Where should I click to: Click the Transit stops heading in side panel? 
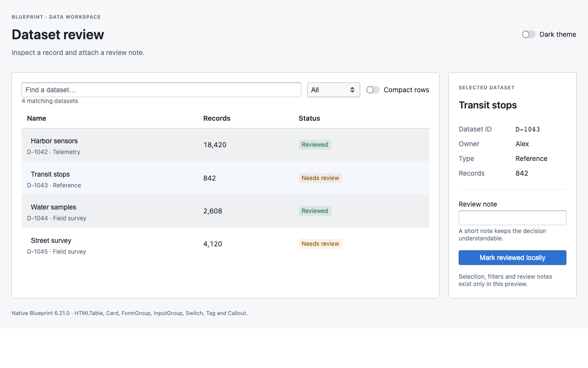[x=488, y=105]
